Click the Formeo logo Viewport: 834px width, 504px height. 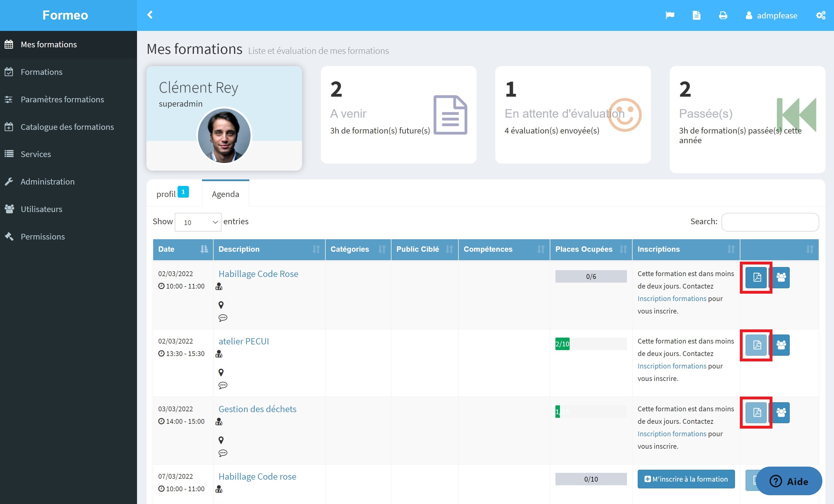pos(65,15)
